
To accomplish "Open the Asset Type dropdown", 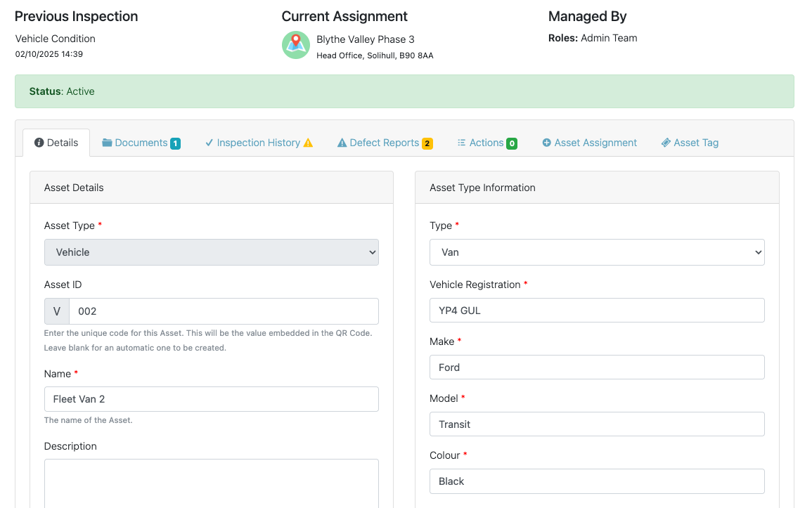I will pos(211,252).
